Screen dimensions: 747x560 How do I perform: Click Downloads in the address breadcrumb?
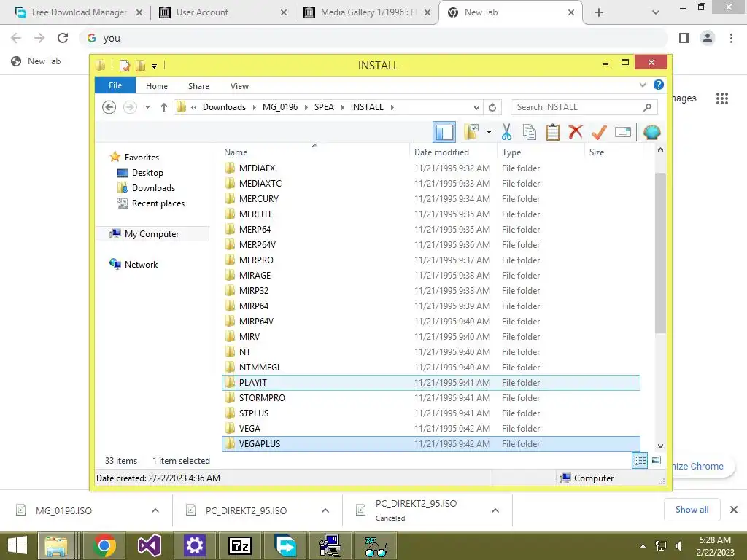(x=224, y=107)
